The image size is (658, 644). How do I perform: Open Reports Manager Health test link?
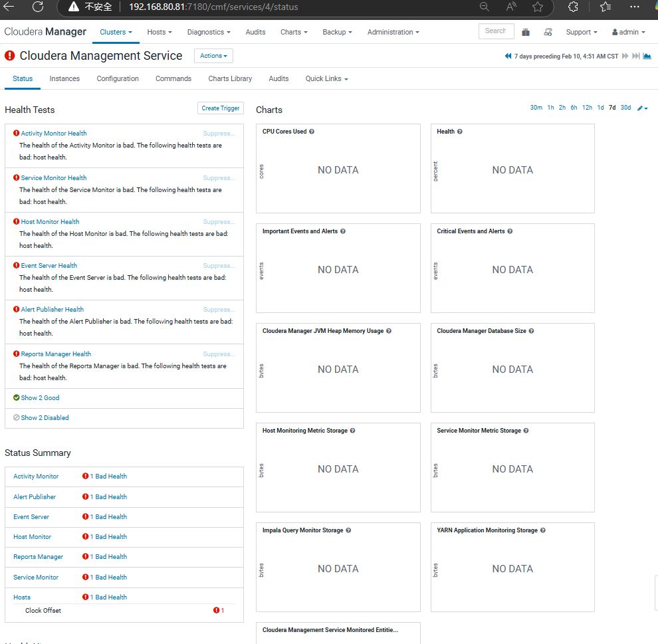tap(56, 354)
